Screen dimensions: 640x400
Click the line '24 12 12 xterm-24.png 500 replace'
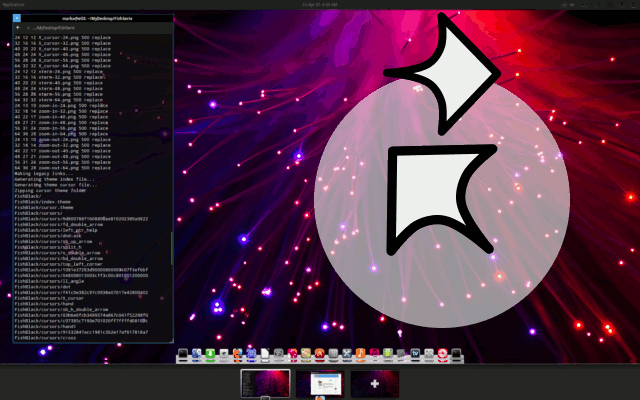tap(59, 71)
